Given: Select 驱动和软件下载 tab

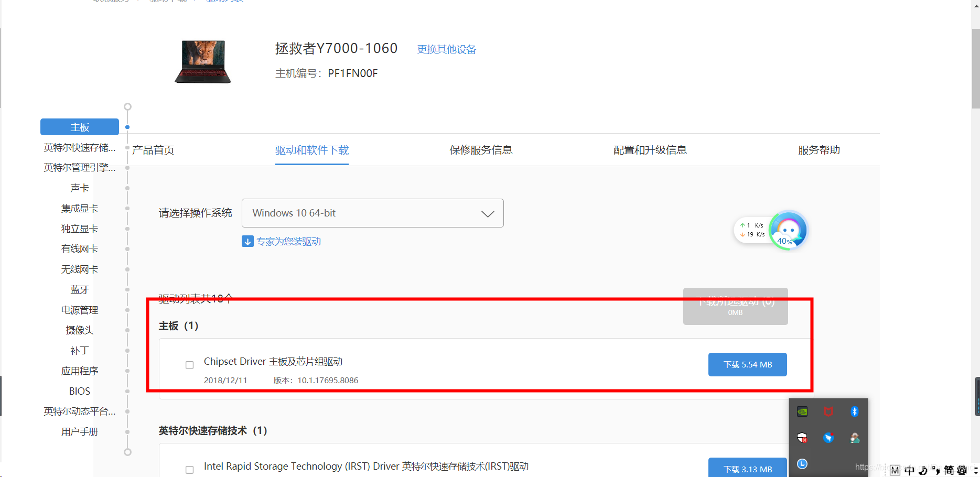Looking at the screenshot, I should pyautogui.click(x=312, y=150).
